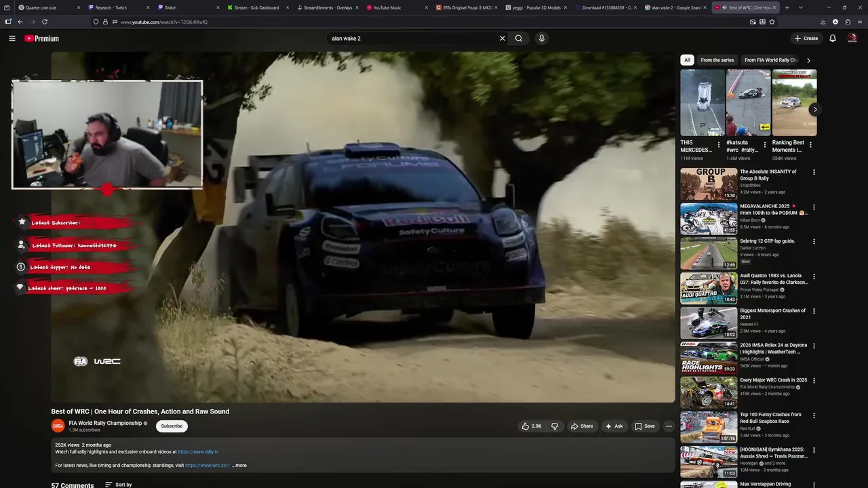This screenshot has width=868, height=488.
Task: Close the 'StreamElements - Overlays' tab
Action: click(357, 7)
